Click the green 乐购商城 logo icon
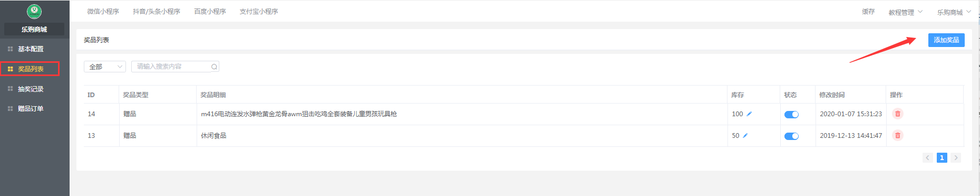 click(x=34, y=11)
